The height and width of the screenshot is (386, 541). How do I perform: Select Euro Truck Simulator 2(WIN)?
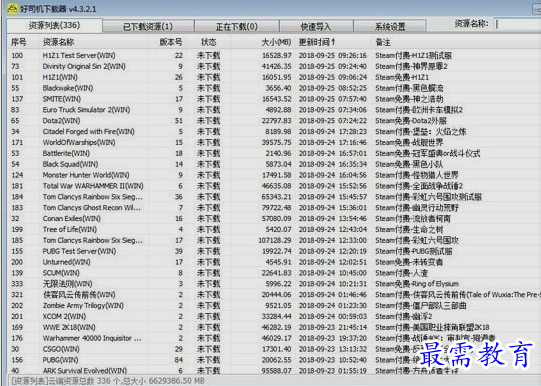tap(274, 110)
